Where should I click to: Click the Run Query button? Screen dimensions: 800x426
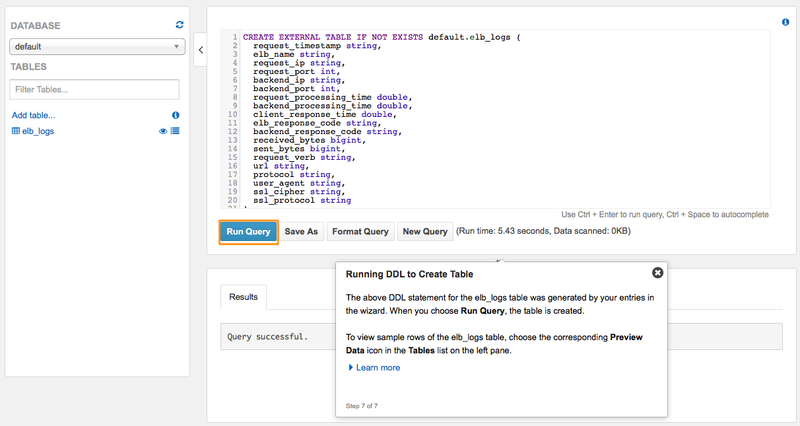[248, 232]
